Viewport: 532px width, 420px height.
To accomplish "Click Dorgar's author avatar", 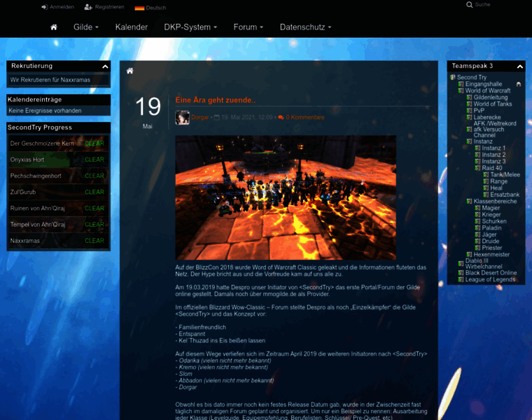I will pos(182,118).
